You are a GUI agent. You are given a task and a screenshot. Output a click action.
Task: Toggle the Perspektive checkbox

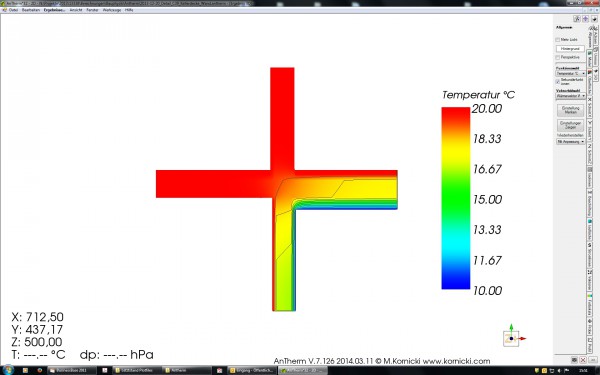558,57
